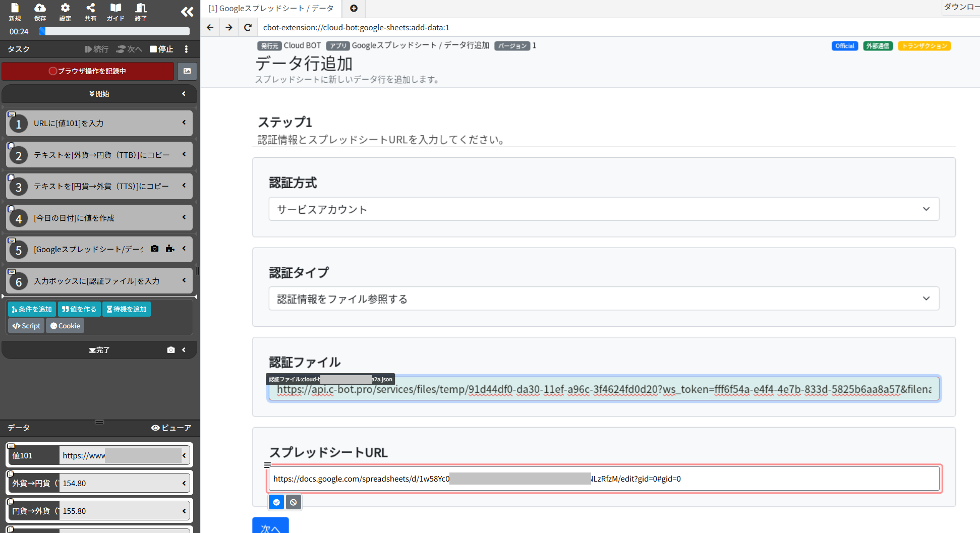Screen dimensions: 980x533
Task: Collapse step 6 入力ボックス with its chevron
Action: point(184,281)
